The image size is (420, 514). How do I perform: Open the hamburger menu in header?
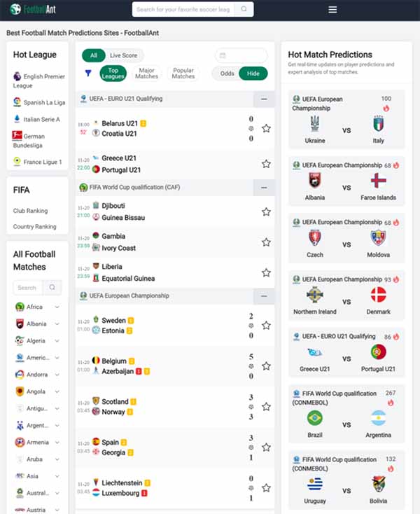click(x=332, y=10)
